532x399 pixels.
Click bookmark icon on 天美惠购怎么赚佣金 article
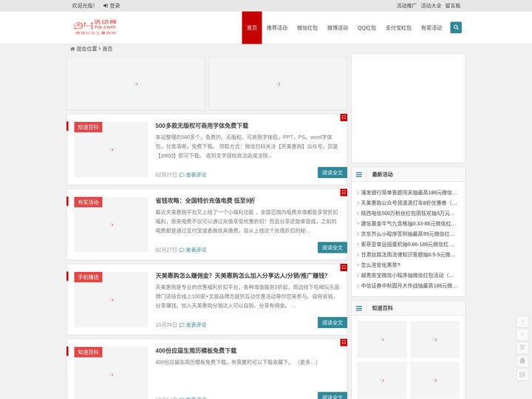pyautogui.click(x=344, y=267)
